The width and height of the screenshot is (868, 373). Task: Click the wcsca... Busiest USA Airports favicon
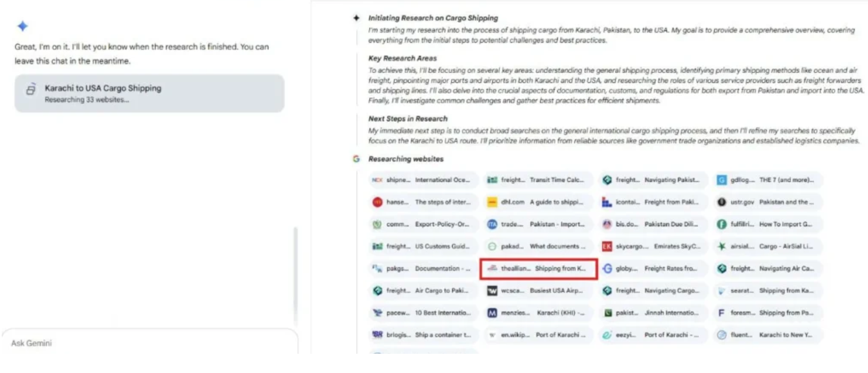(x=492, y=291)
